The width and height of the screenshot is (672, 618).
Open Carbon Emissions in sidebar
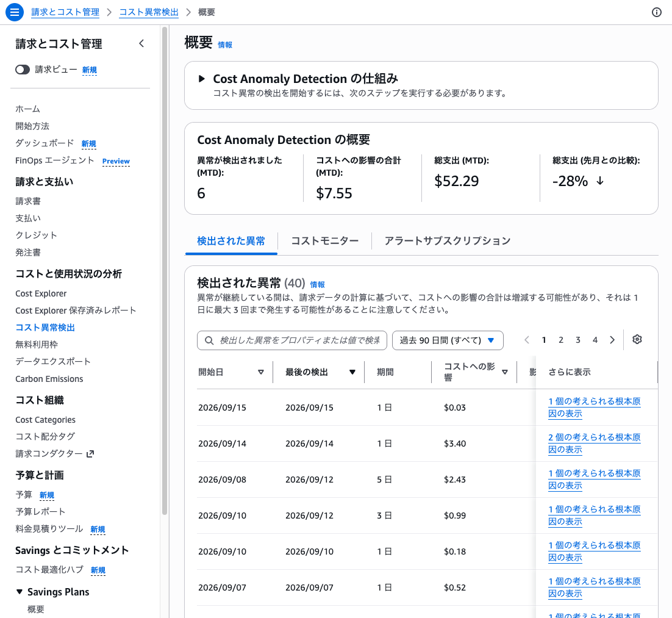point(49,379)
